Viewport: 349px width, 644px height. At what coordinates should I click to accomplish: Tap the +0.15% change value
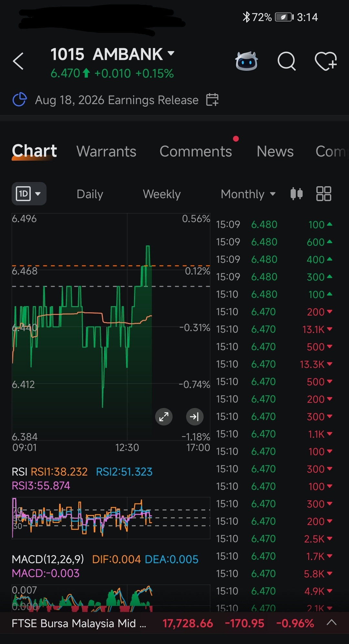point(154,73)
